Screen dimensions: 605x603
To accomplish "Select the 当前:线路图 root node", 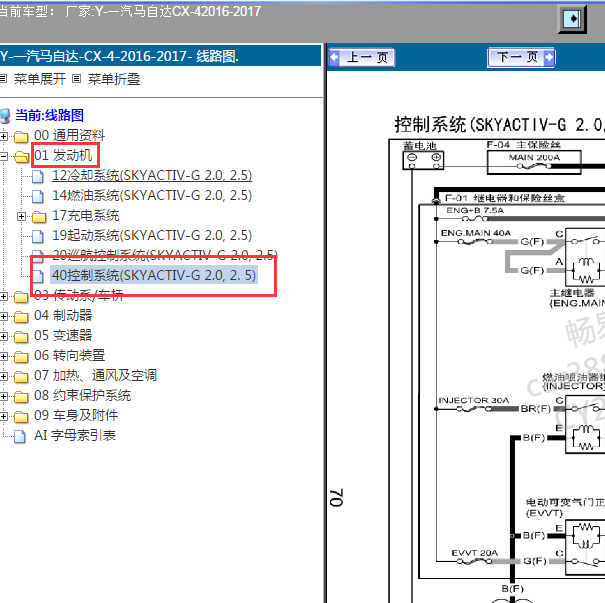I will click(49, 115).
